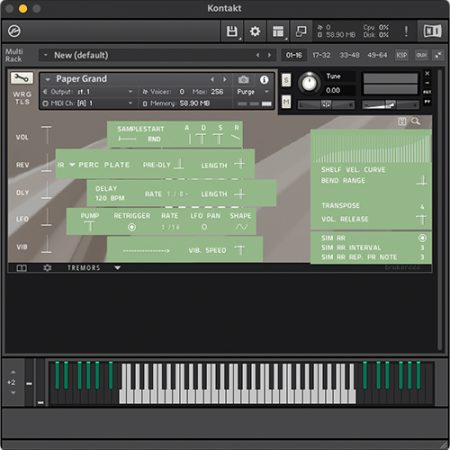The image size is (450, 450).
Task: Open the Paper Grand instrument name dropdown
Action: coord(48,80)
